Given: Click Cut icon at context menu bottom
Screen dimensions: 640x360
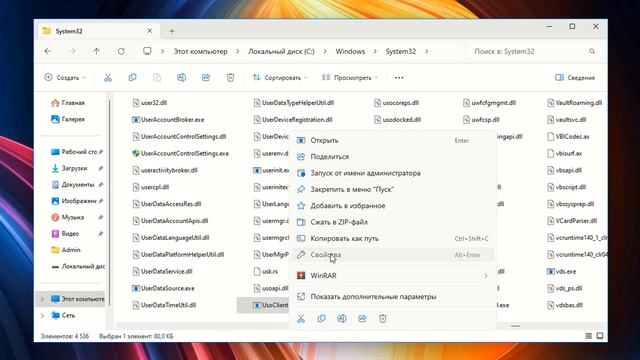Looking at the screenshot, I should click(301, 318).
